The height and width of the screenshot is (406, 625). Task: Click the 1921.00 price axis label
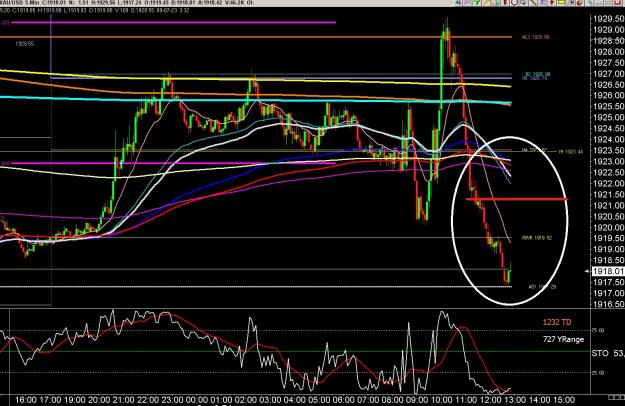608,206
